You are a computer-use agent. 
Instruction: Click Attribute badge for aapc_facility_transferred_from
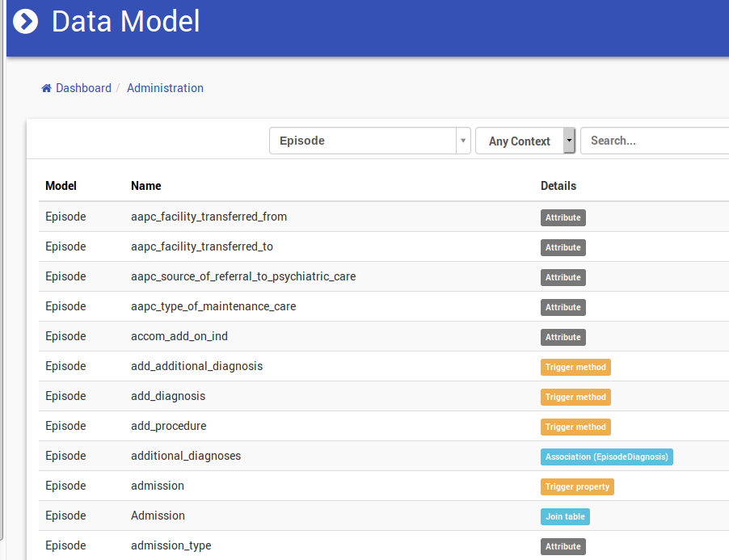point(563,217)
